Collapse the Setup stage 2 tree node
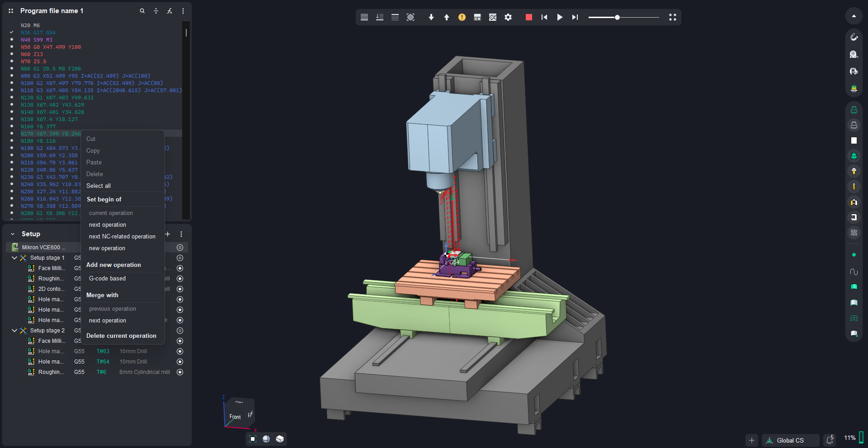 coord(14,331)
